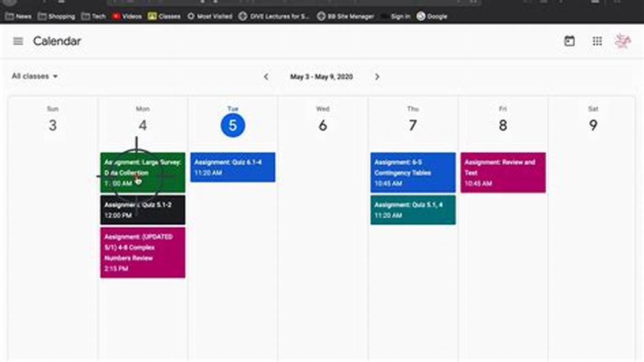This screenshot has height=362, width=644.
Task: Click the Google bookmark icon
Action: tap(421, 16)
